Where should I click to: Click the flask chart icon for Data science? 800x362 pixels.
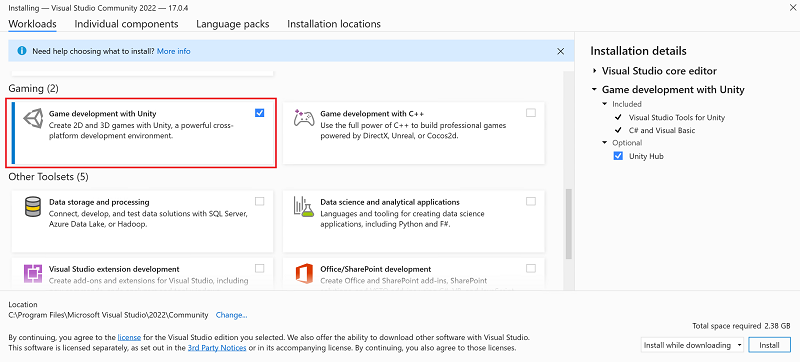click(304, 207)
